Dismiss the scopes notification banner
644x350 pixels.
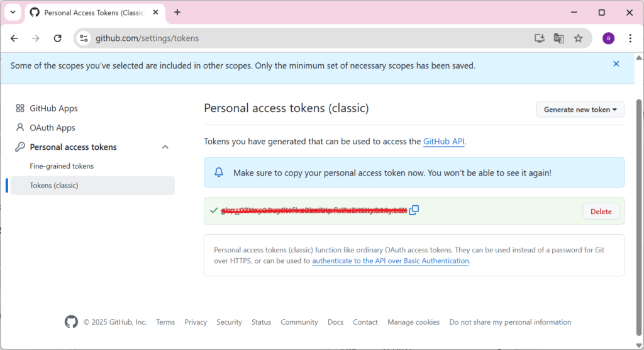[616, 64]
